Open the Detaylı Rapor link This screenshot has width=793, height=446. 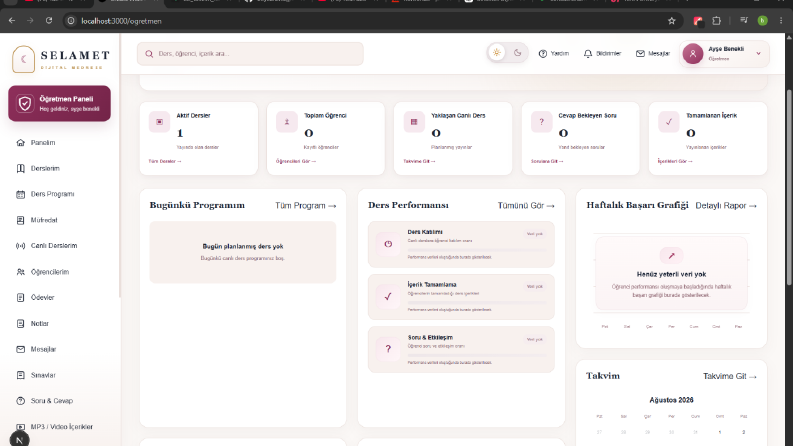point(726,206)
